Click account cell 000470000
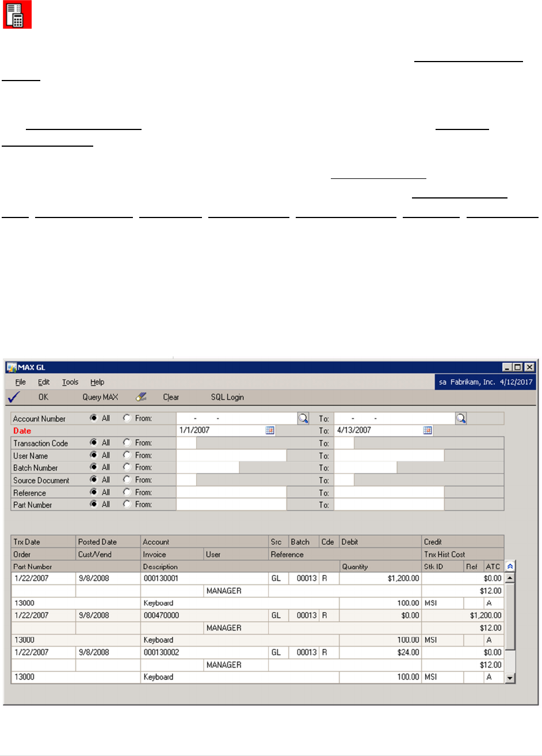 pyautogui.click(x=205, y=615)
